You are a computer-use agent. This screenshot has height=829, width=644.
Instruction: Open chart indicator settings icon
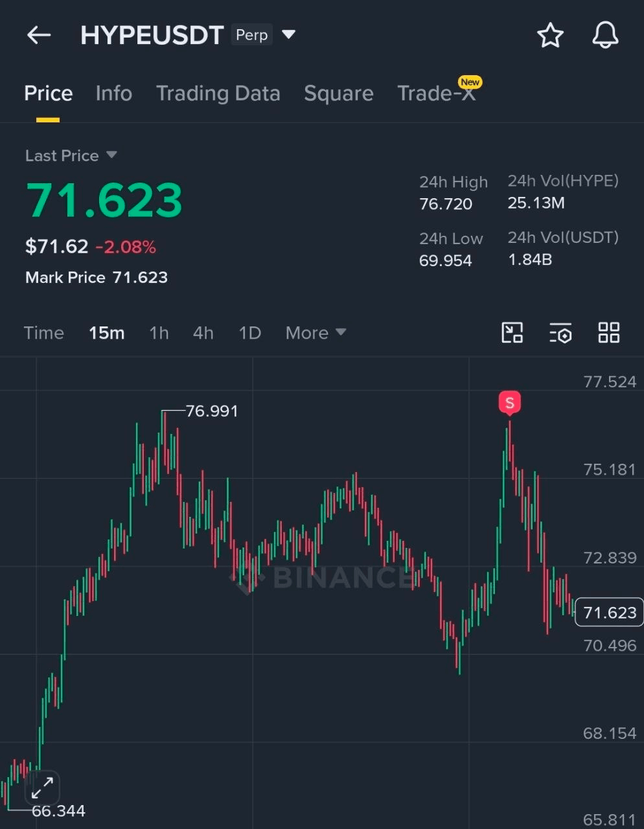point(560,333)
